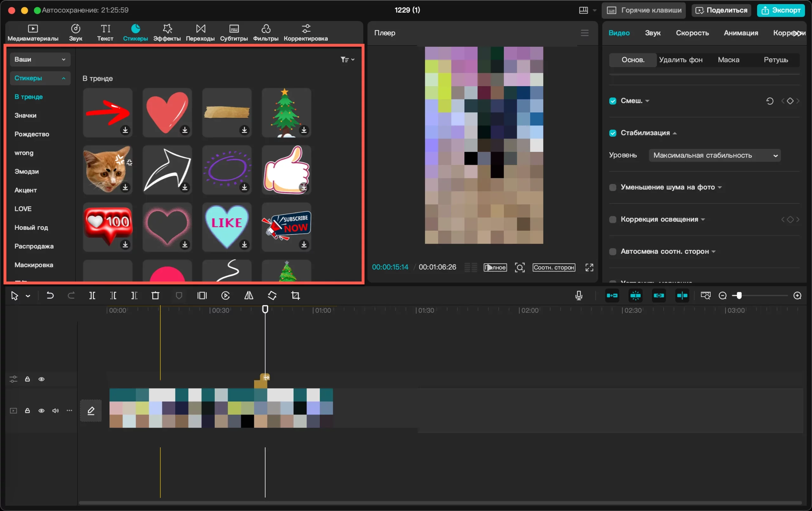The width and height of the screenshot is (812, 511).
Task: Open the sticker filter dropdown
Action: [347, 59]
